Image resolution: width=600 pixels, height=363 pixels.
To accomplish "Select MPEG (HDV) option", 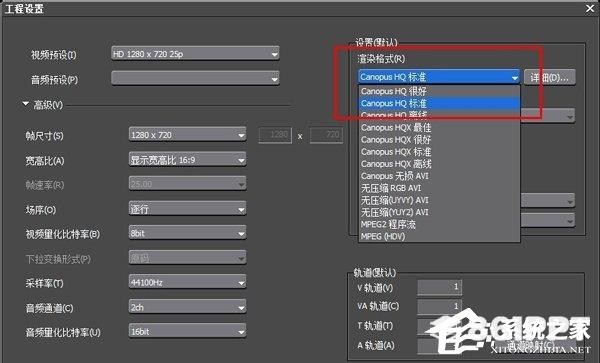I will point(439,236).
